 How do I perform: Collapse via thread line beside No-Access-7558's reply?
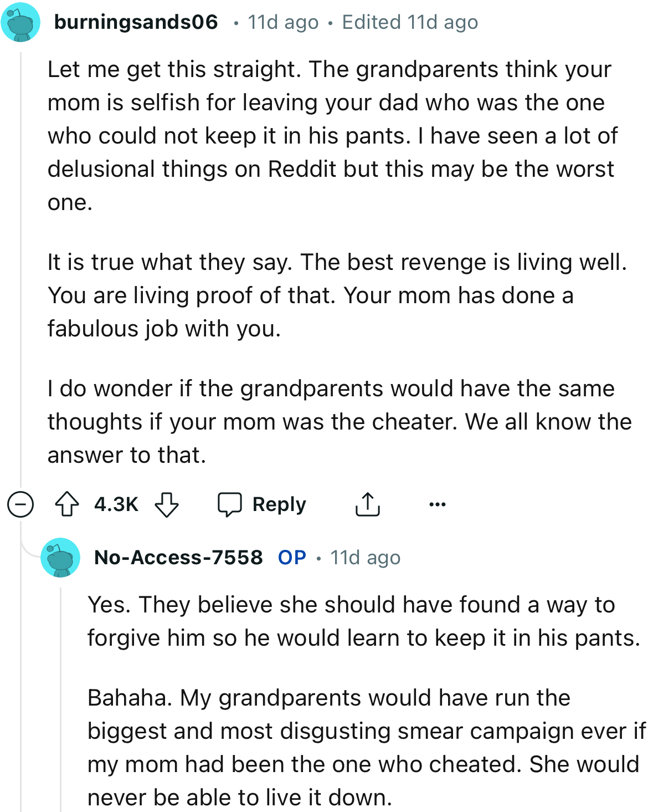click(x=60, y=693)
